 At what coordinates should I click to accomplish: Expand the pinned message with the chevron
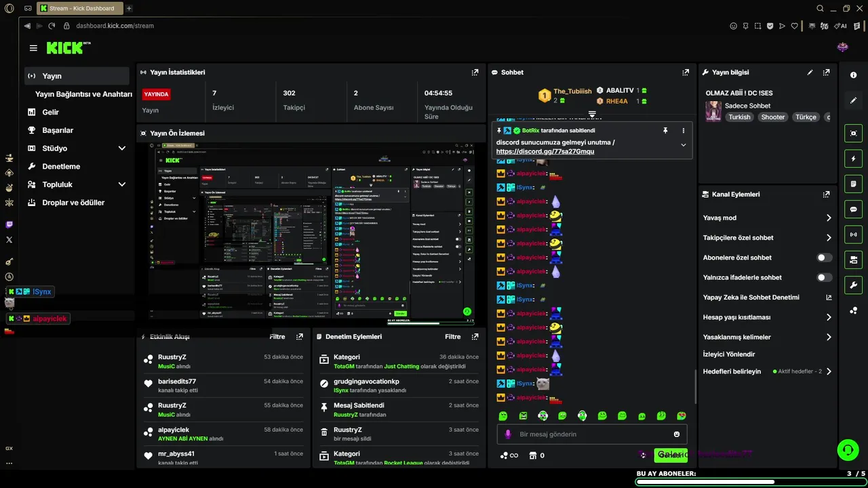click(x=683, y=145)
